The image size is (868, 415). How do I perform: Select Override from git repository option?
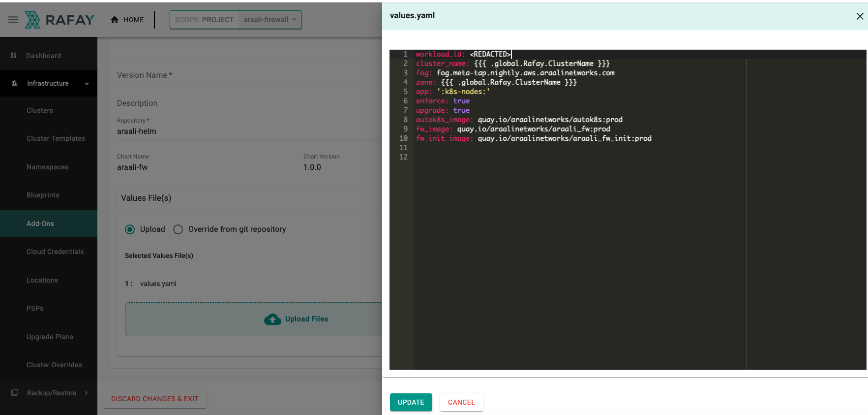click(178, 229)
